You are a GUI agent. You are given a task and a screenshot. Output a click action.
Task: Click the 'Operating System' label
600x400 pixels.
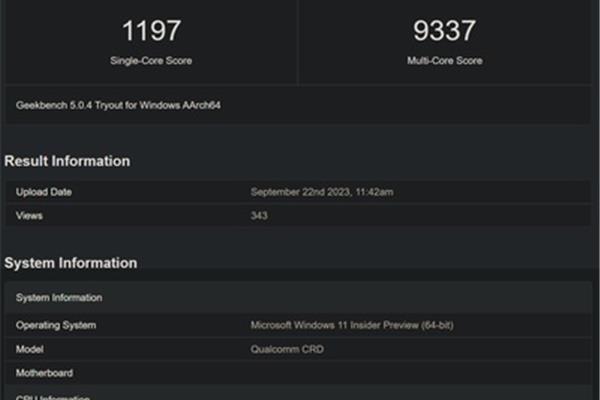click(x=56, y=325)
